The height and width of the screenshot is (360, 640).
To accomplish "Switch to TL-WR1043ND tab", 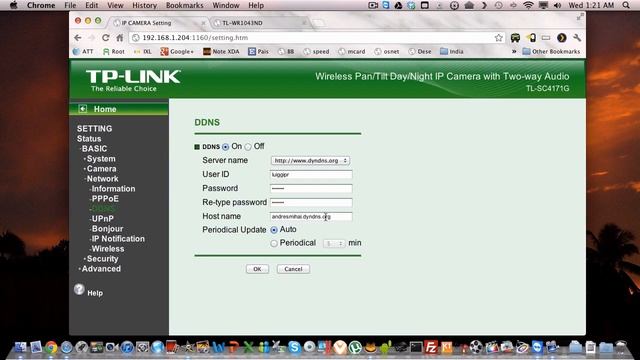I will tap(260, 23).
